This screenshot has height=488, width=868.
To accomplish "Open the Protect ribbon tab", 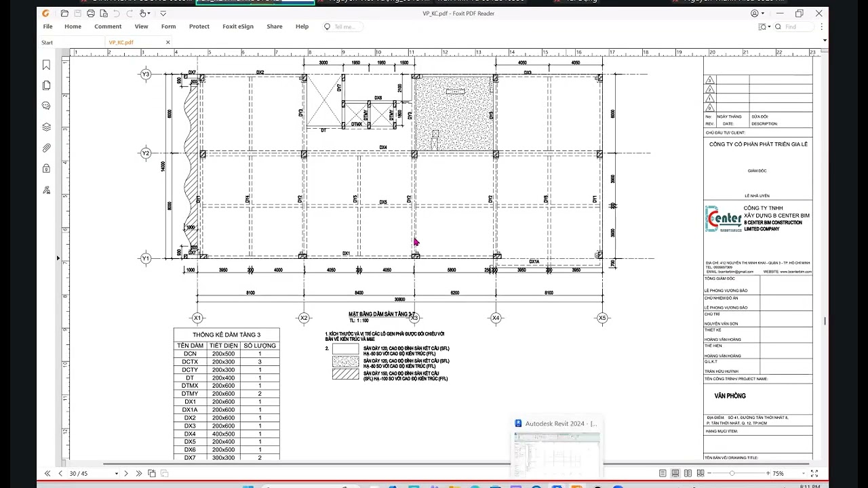I will coord(199,26).
